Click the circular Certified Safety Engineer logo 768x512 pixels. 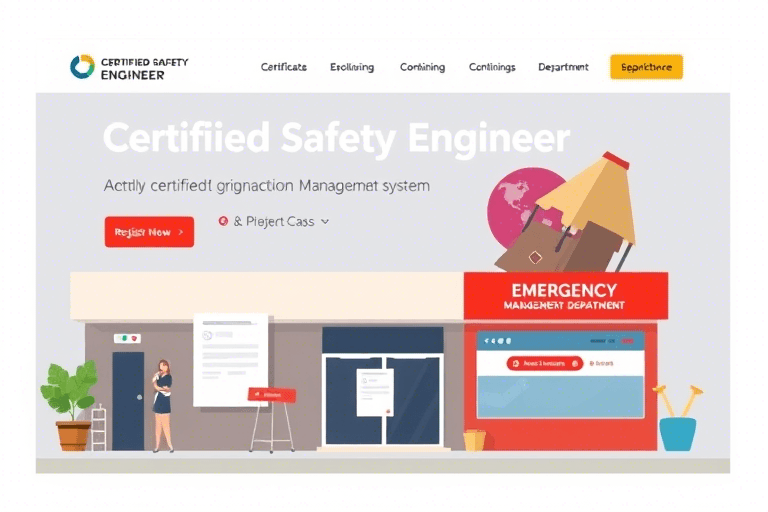(x=82, y=67)
